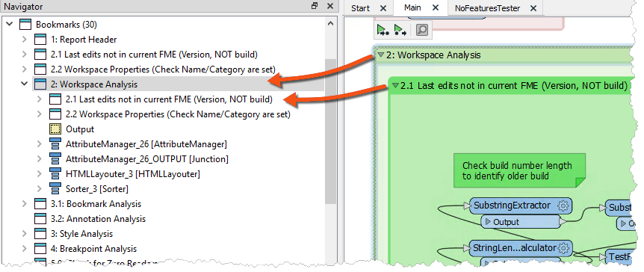Expand nested 2.1 Last edits node under Workspace Analysis
The height and width of the screenshot is (272, 644).
40,99
